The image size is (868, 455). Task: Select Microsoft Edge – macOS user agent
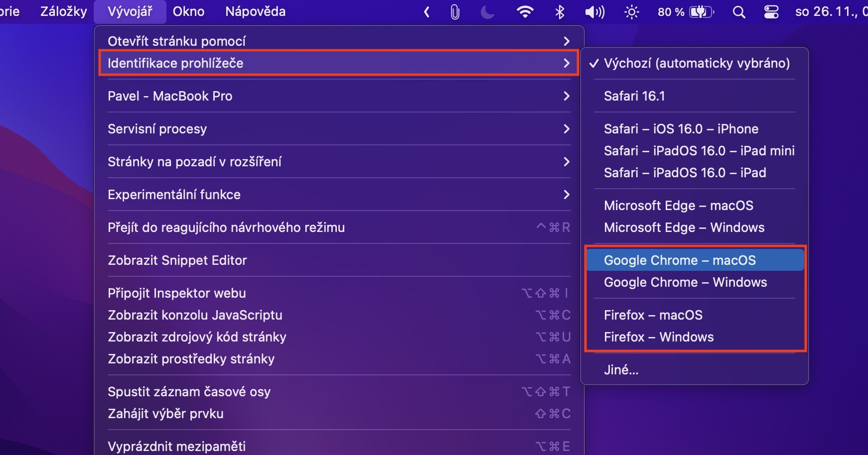coord(695,206)
